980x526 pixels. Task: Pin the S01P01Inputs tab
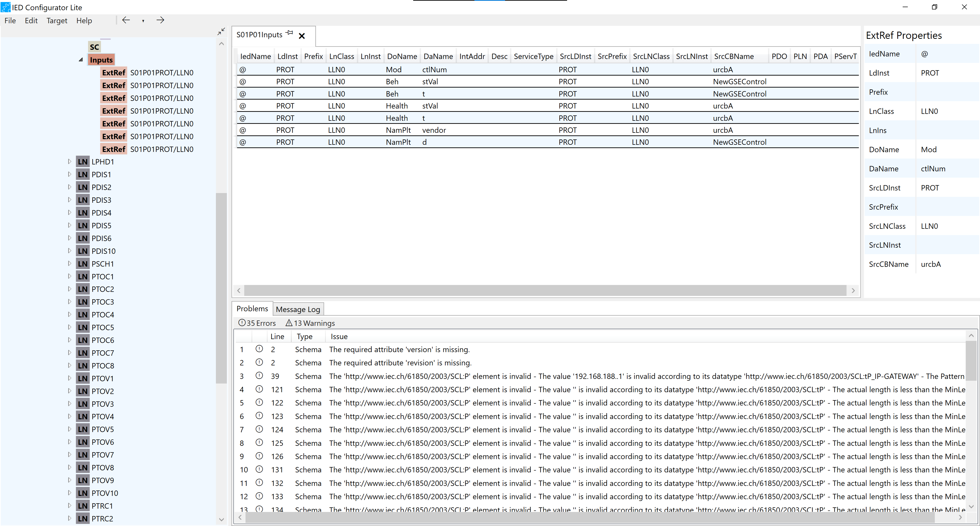(290, 33)
